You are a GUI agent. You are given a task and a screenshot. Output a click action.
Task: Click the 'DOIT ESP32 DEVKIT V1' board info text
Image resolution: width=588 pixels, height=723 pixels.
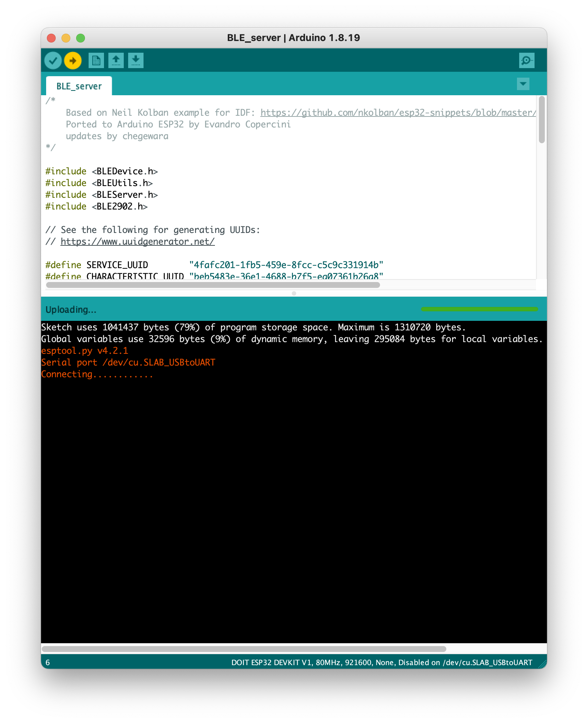[x=382, y=663]
